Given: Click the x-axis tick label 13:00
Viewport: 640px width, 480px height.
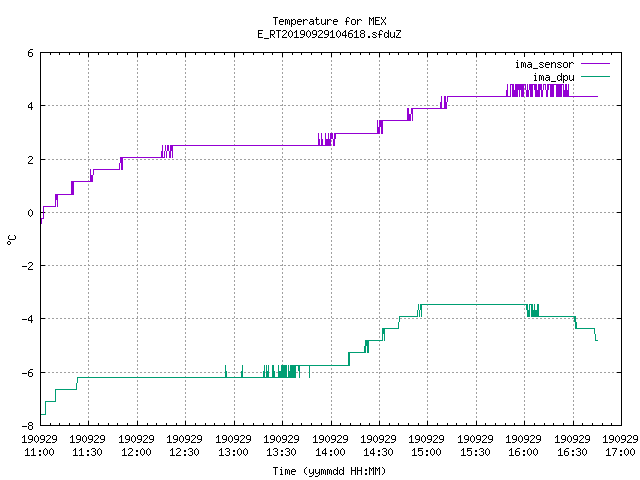Looking at the screenshot, I should [233, 452].
